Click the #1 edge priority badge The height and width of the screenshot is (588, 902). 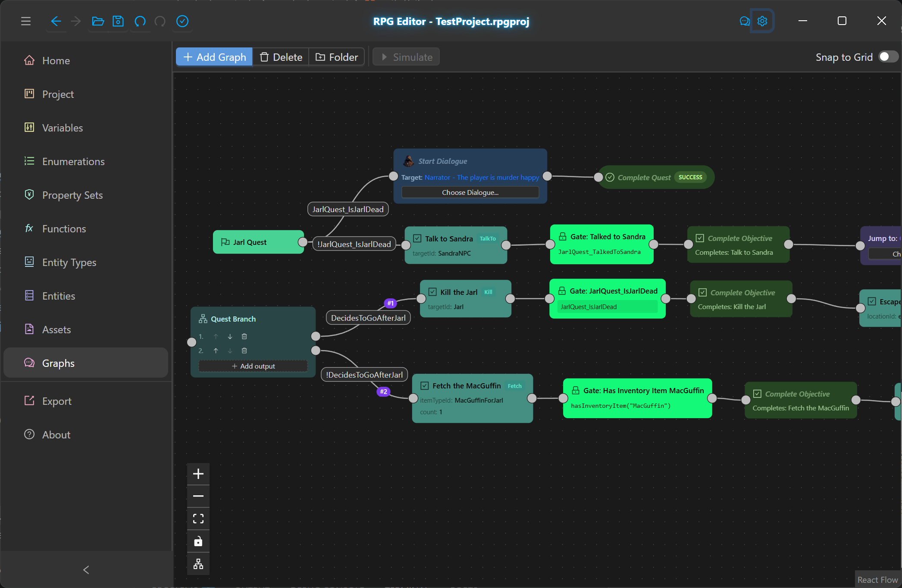pos(390,303)
